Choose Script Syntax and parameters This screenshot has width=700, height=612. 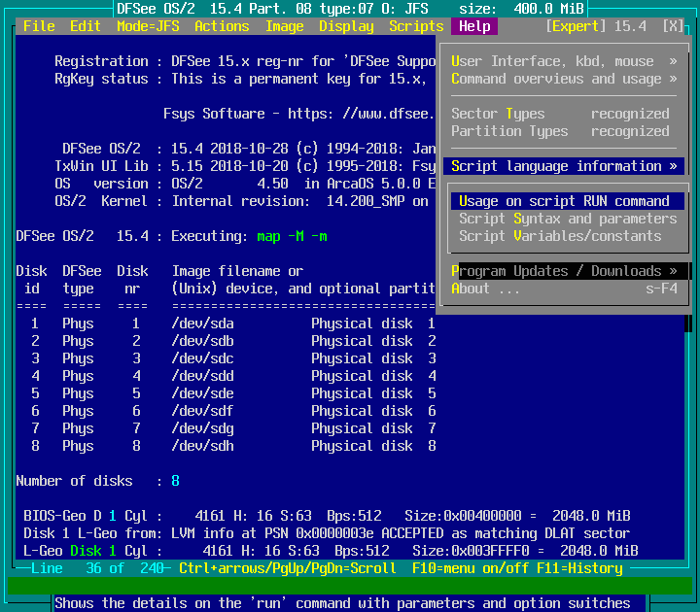click(568, 219)
